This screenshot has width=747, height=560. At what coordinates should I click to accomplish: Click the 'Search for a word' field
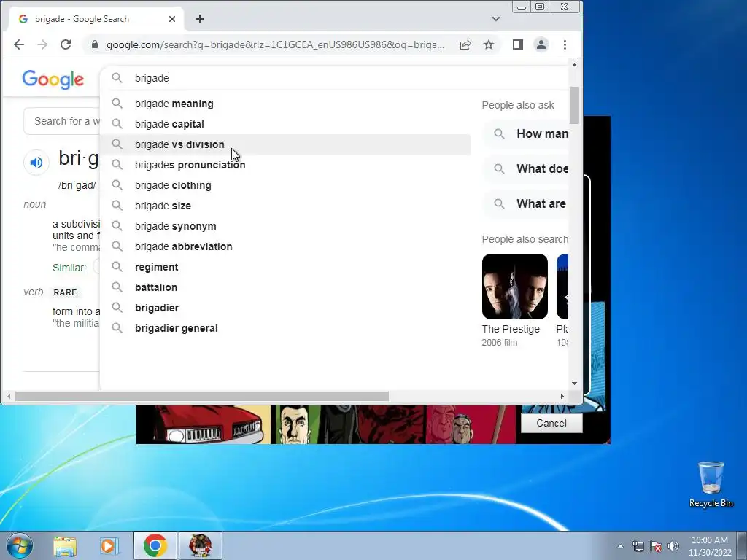[x=62, y=121]
